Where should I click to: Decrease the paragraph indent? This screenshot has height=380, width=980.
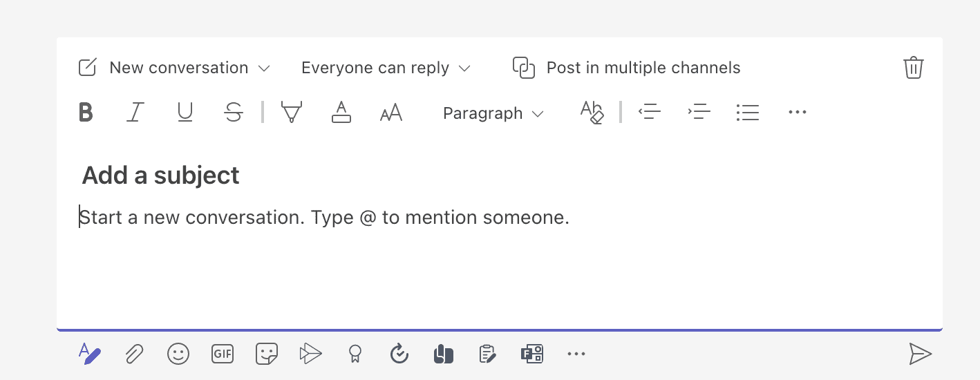[x=650, y=113]
